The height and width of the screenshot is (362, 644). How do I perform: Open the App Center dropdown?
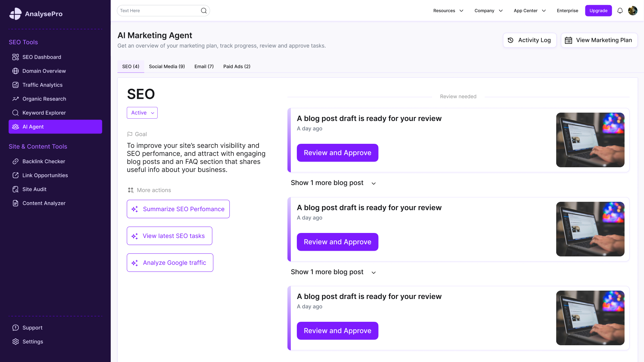pos(529,11)
